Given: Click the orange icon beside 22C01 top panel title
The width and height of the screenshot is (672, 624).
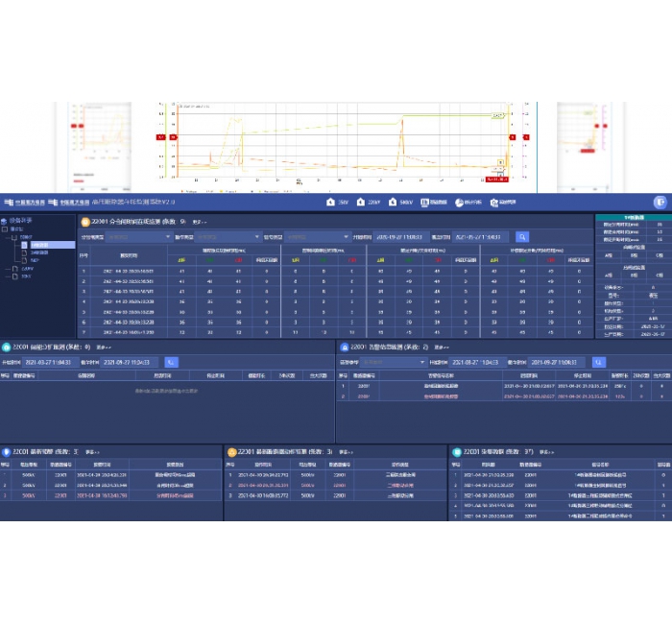Looking at the screenshot, I should [85, 221].
